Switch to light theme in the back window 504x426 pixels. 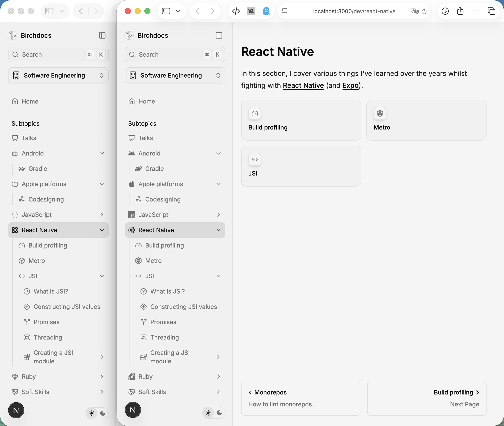tap(92, 413)
